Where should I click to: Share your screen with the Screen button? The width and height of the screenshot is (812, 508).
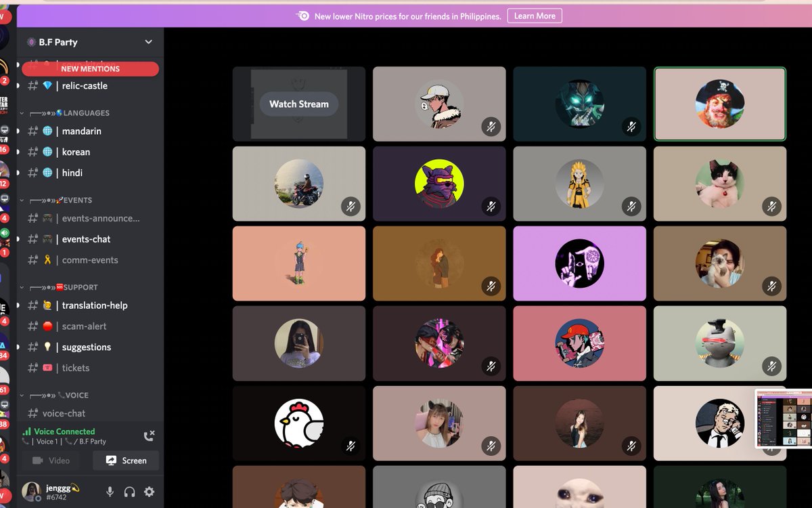pyautogui.click(x=126, y=461)
